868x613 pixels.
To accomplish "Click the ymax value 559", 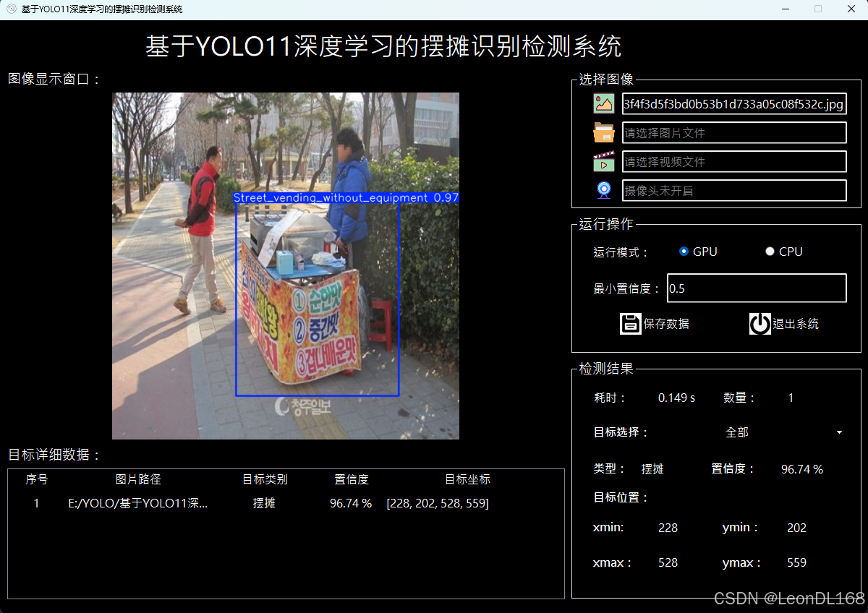I will point(796,562).
